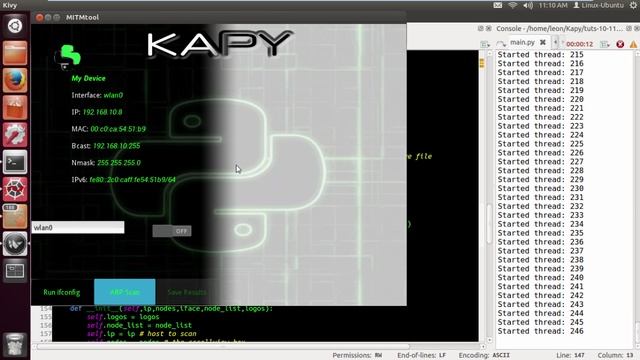Click Encoding: ASCII status entry

484,356
